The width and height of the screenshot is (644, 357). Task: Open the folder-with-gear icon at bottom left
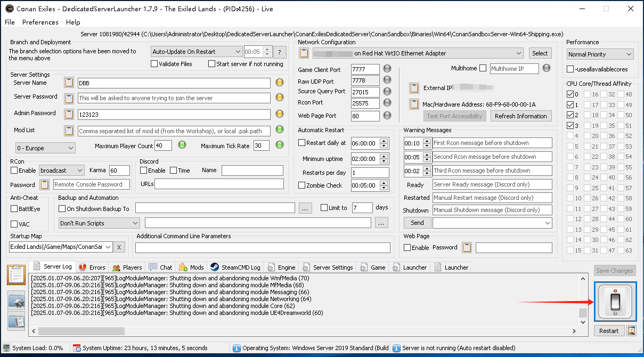(16, 301)
